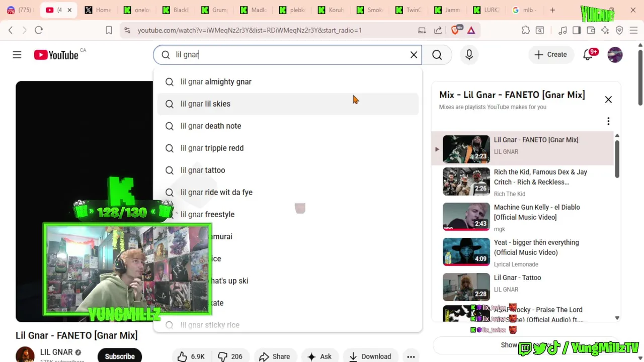
Task: Reload the page
Action: [x=39, y=30]
